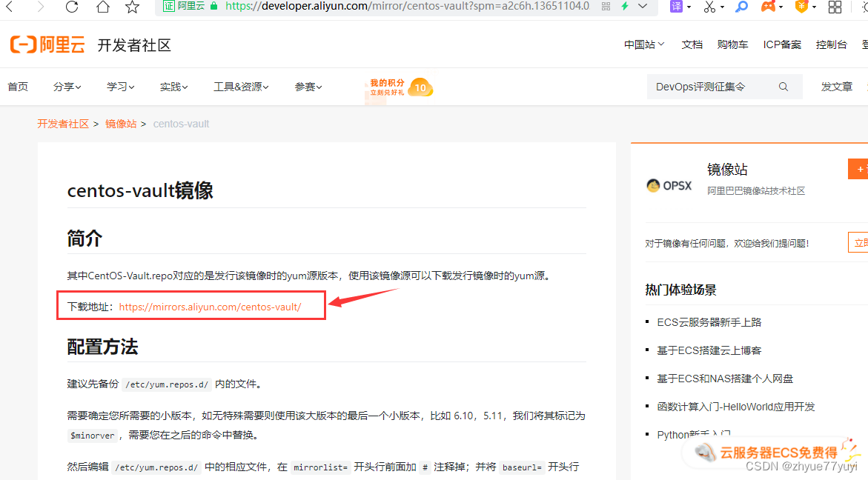Click the orange game controller icon

click(x=769, y=7)
